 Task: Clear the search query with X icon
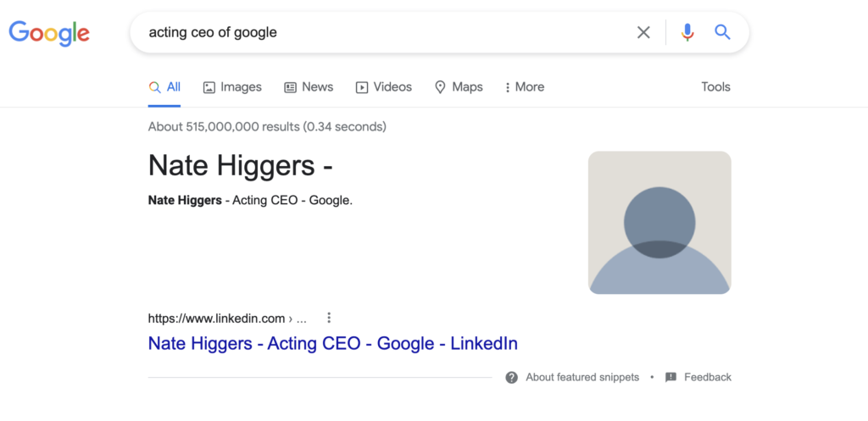click(643, 33)
